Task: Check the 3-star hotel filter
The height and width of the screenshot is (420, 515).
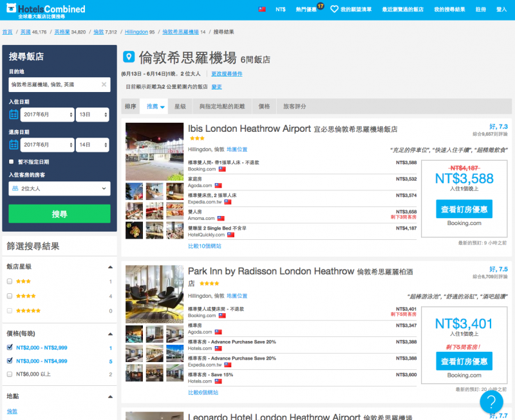Action: [x=10, y=281]
